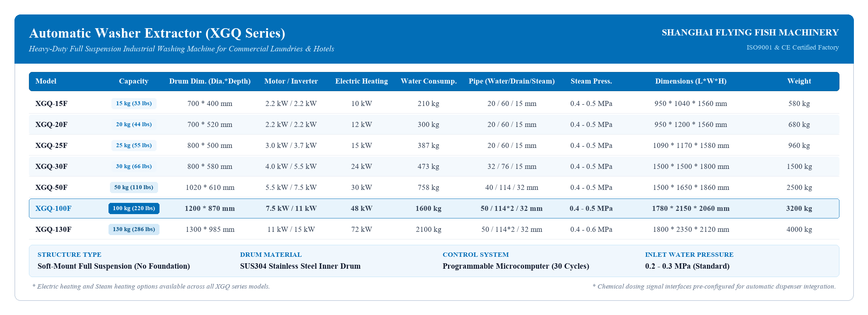Screen dimensions: 868x315
Task: Click the '50 kg (110 lbs)' capacity badge
Action: [x=134, y=187]
